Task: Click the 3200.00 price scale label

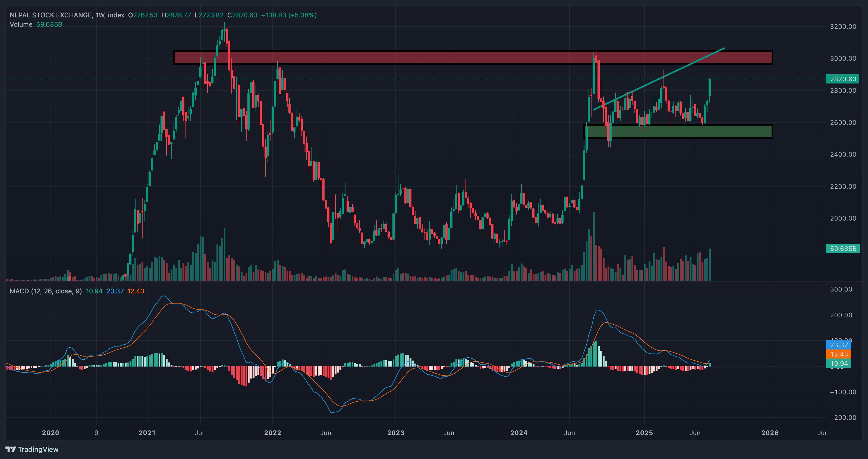Action: [843, 27]
